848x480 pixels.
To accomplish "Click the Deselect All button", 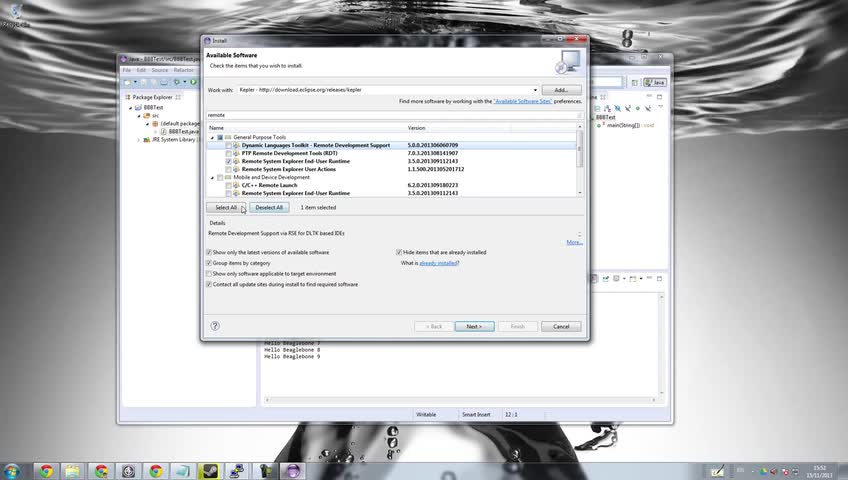I will pos(269,208).
